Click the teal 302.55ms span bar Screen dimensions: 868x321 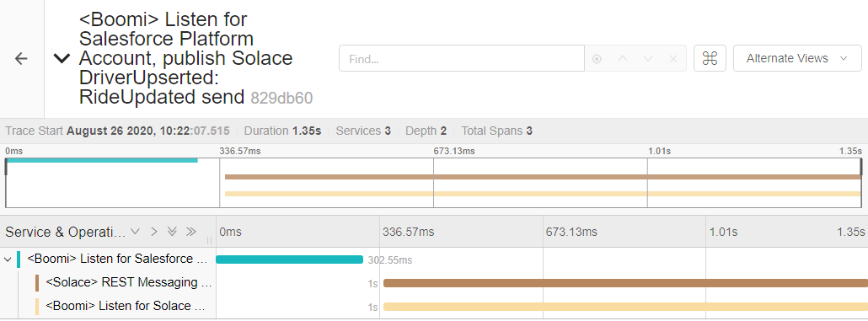(x=290, y=259)
